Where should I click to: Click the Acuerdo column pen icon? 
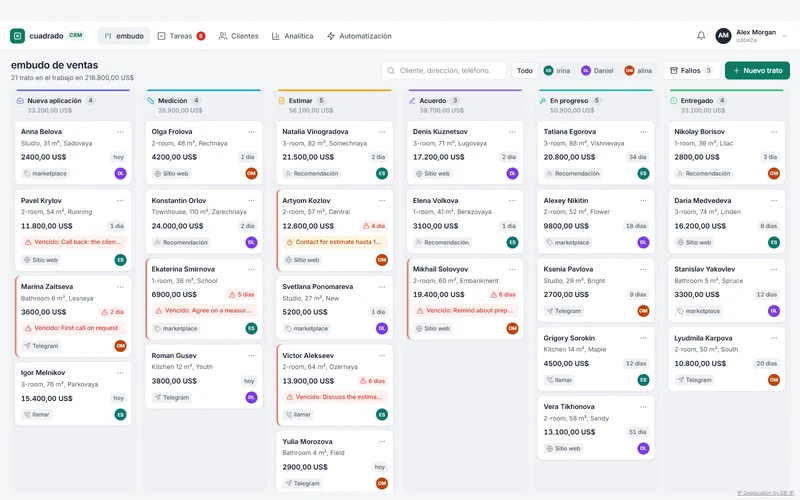coord(412,101)
